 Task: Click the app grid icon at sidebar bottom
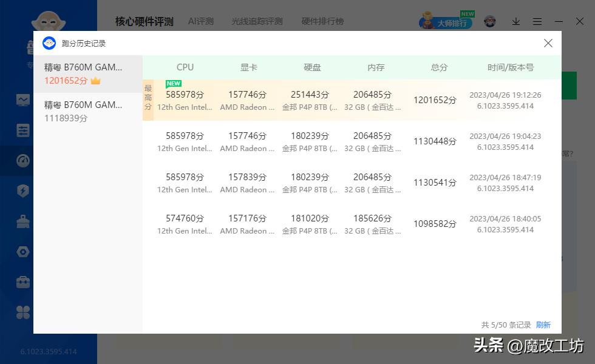(22, 312)
